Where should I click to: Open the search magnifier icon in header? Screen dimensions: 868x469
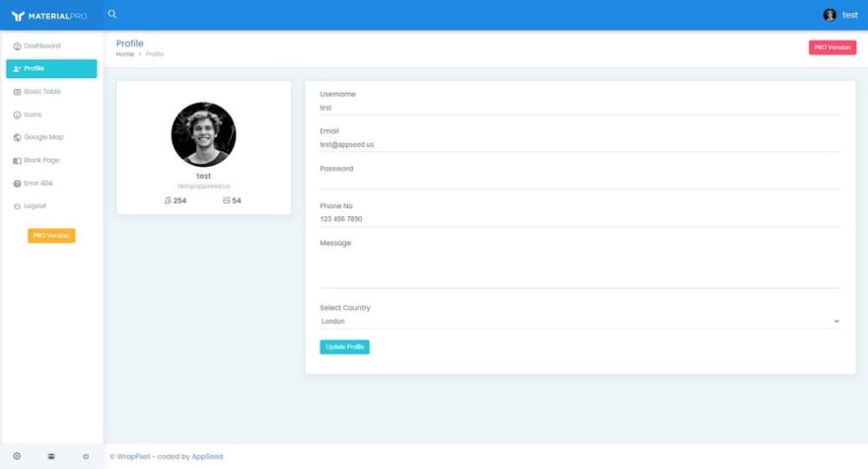click(x=112, y=15)
